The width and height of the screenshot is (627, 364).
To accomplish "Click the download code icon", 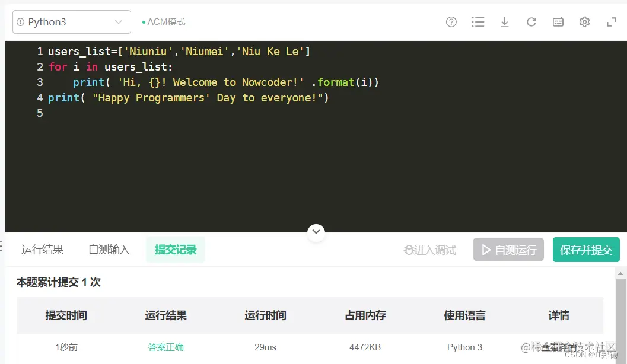I will [505, 22].
